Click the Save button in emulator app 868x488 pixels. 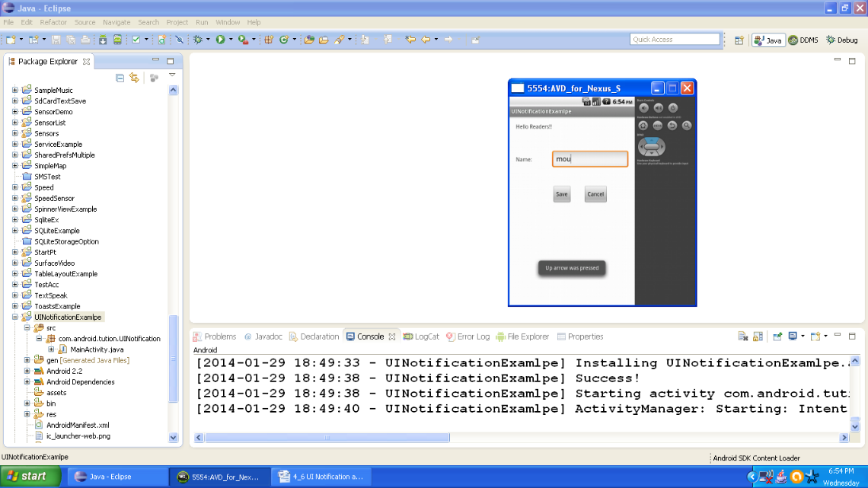click(561, 194)
